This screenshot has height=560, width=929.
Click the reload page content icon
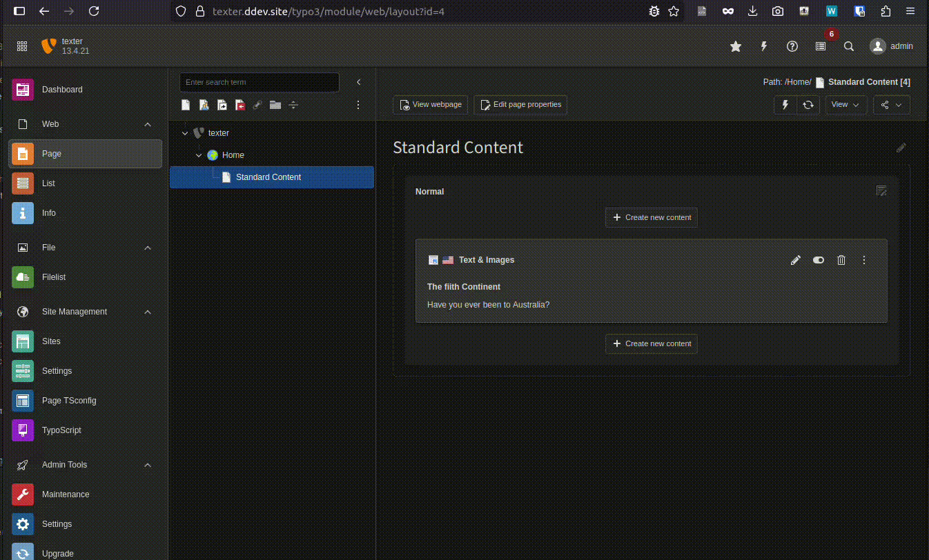[808, 105]
